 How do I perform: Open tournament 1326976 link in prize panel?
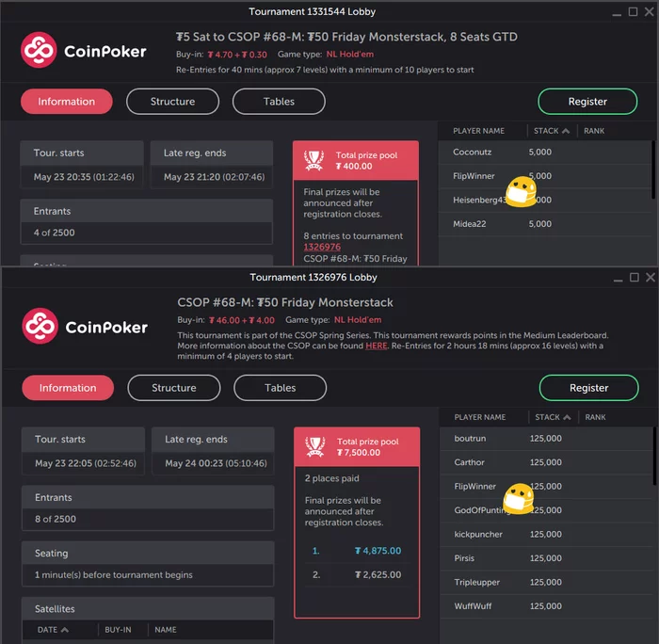point(322,247)
